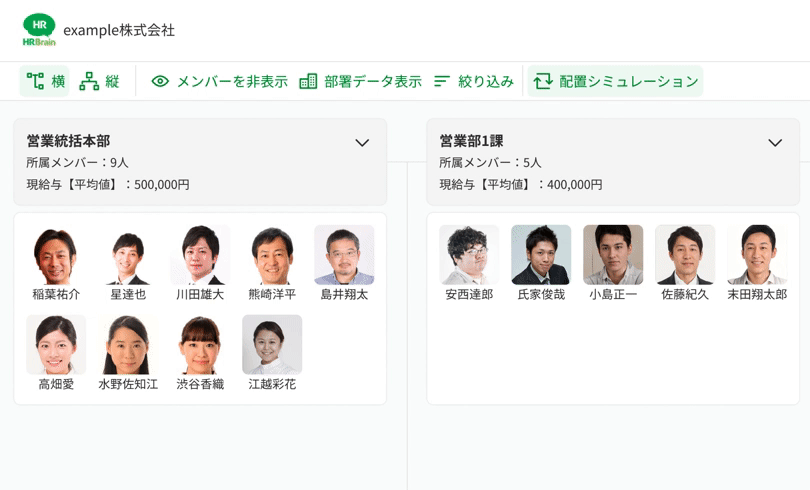Click the eye icon to hide members
Screen dimensions: 810x490
click(160, 81)
